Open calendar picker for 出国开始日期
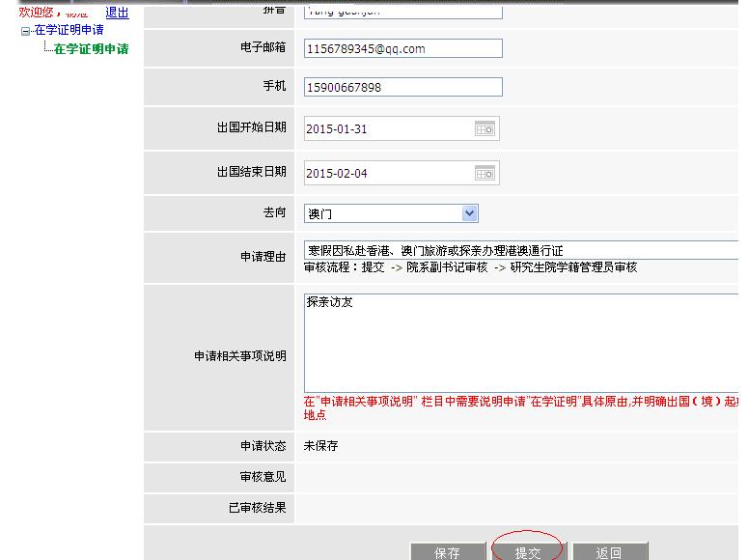Image resolution: width=748 pixels, height=560 pixels. click(x=485, y=128)
